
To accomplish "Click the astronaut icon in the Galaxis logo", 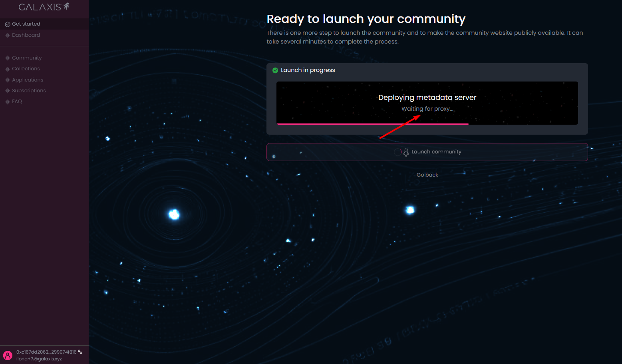I will (x=66, y=6).
